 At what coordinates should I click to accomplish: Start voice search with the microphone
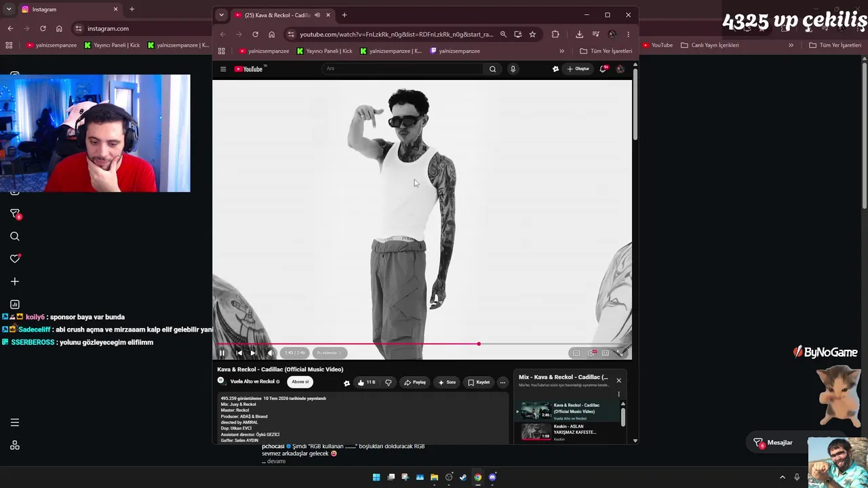pos(513,68)
